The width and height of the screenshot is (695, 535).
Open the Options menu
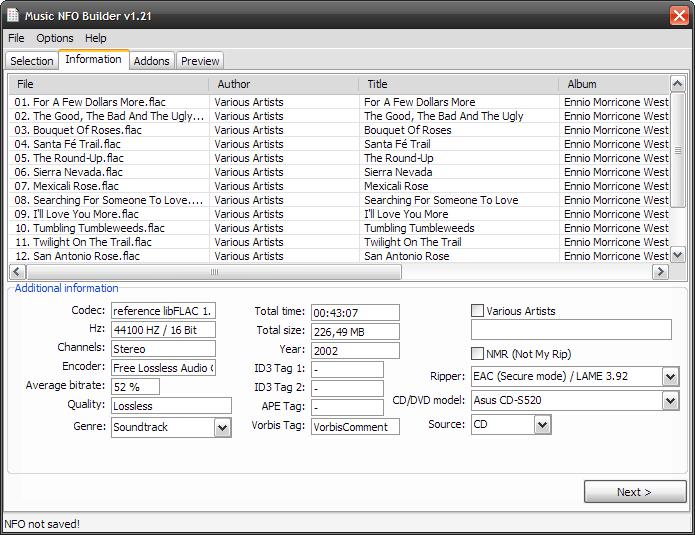coord(55,38)
